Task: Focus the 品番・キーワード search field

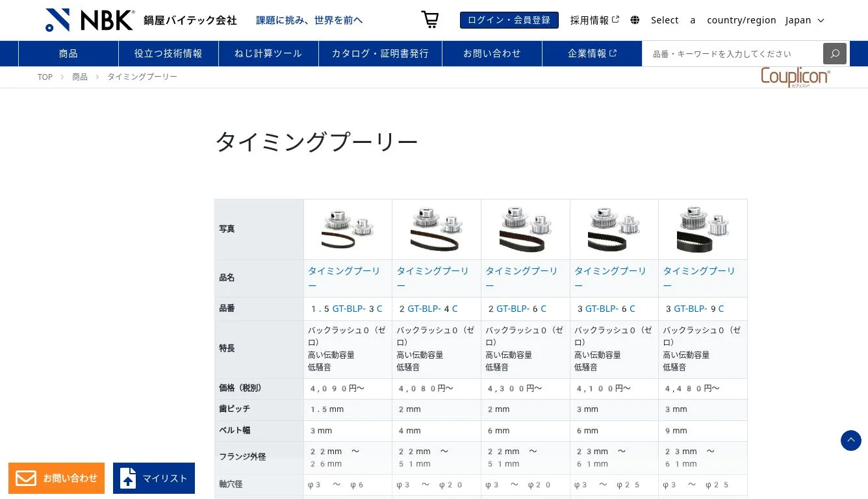Action: click(733, 53)
